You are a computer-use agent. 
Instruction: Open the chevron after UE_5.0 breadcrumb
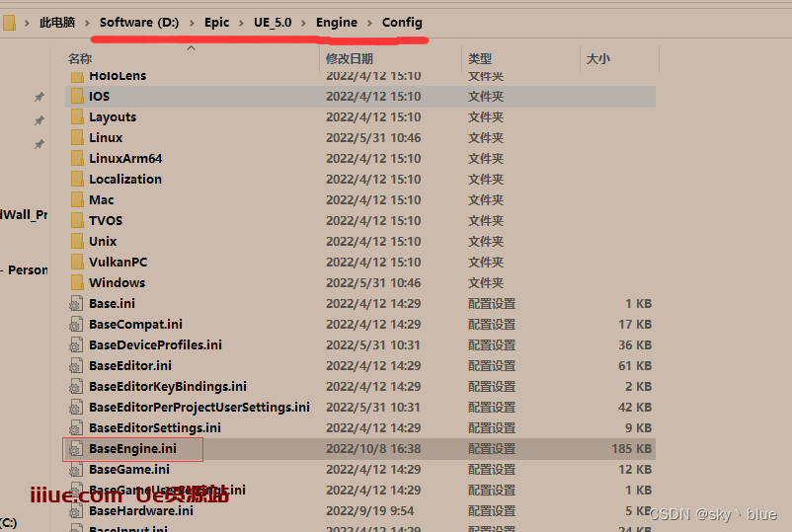tap(303, 23)
